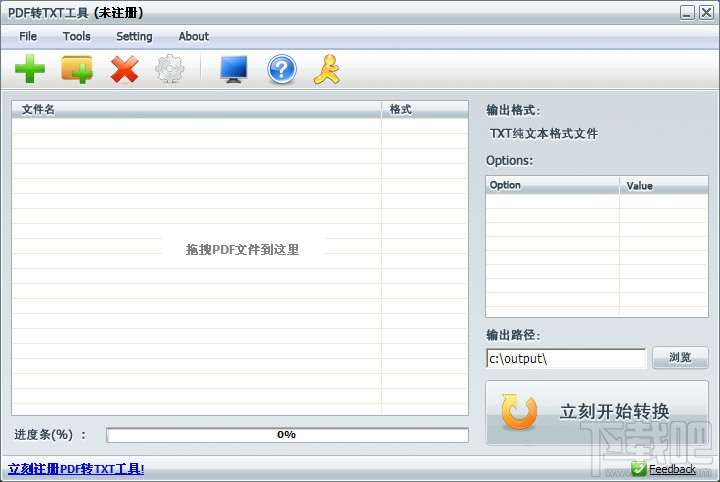Click the Options: label

509,160
